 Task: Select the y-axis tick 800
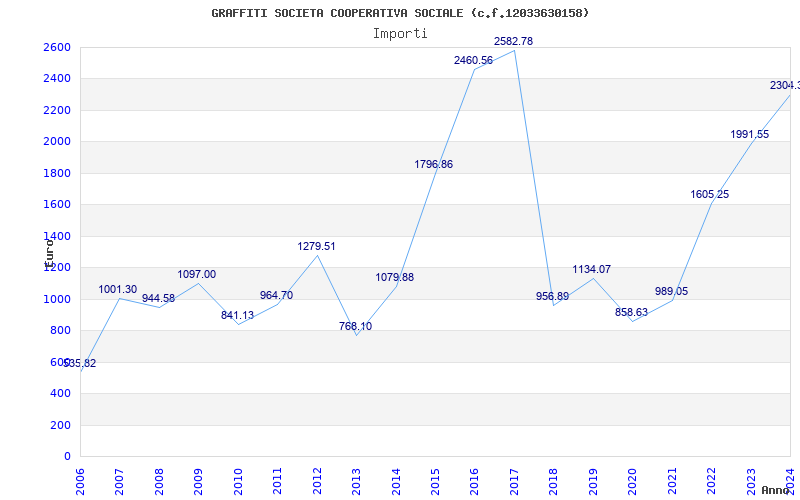pos(63,331)
